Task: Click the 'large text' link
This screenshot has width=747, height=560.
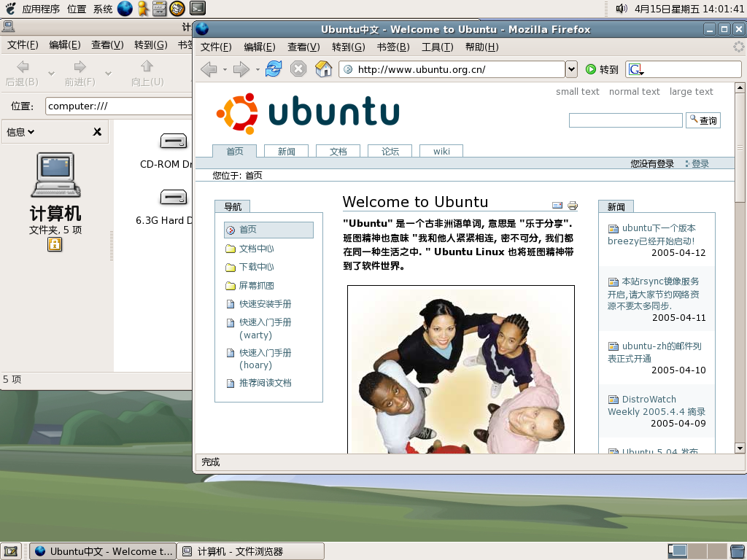Action: pos(692,91)
